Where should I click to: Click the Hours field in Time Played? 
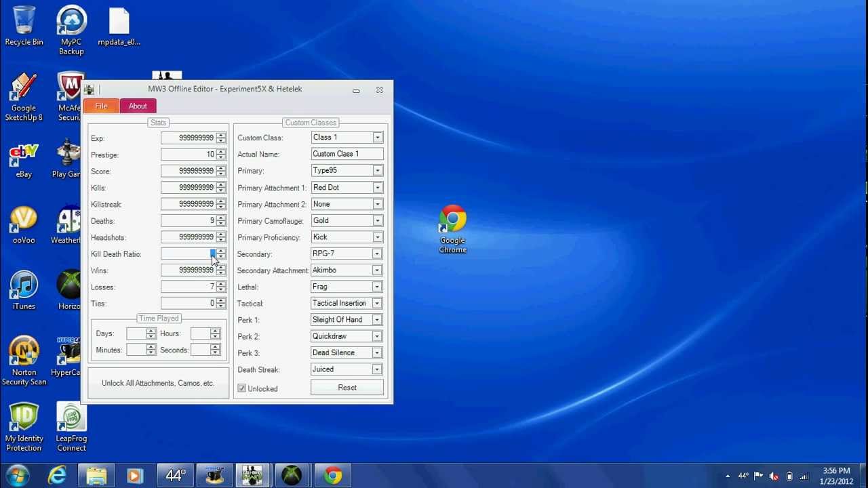pyautogui.click(x=201, y=333)
